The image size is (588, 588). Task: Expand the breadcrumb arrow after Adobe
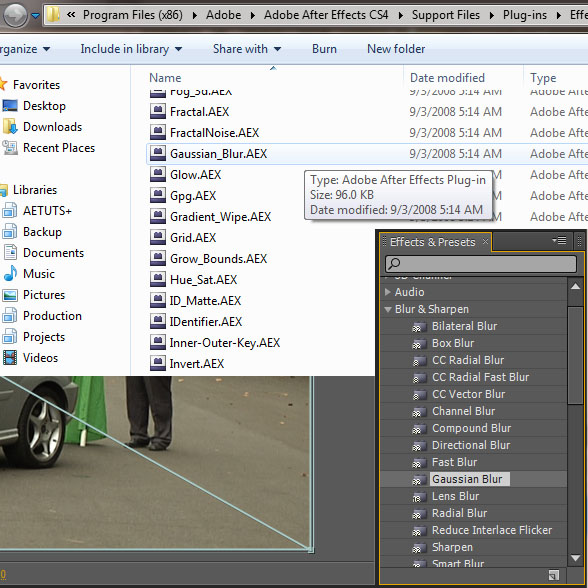[253, 15]
